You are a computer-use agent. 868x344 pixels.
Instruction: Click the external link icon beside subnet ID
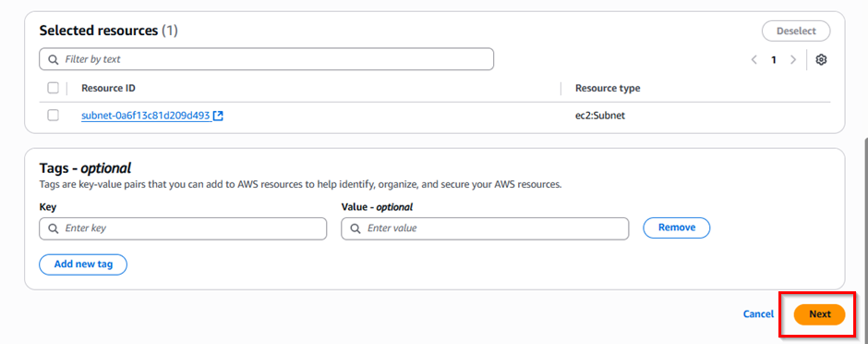[x=218, y=116]
